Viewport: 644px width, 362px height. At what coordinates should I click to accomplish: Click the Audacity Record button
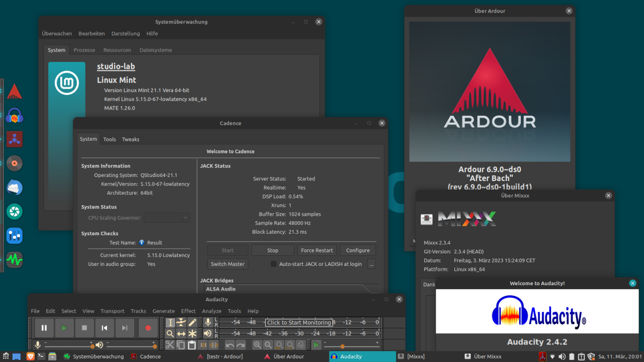[148, 328]
